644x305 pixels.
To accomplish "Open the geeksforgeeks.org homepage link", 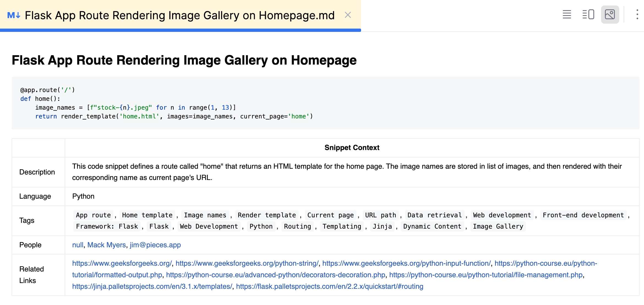I will coord(121,263).
